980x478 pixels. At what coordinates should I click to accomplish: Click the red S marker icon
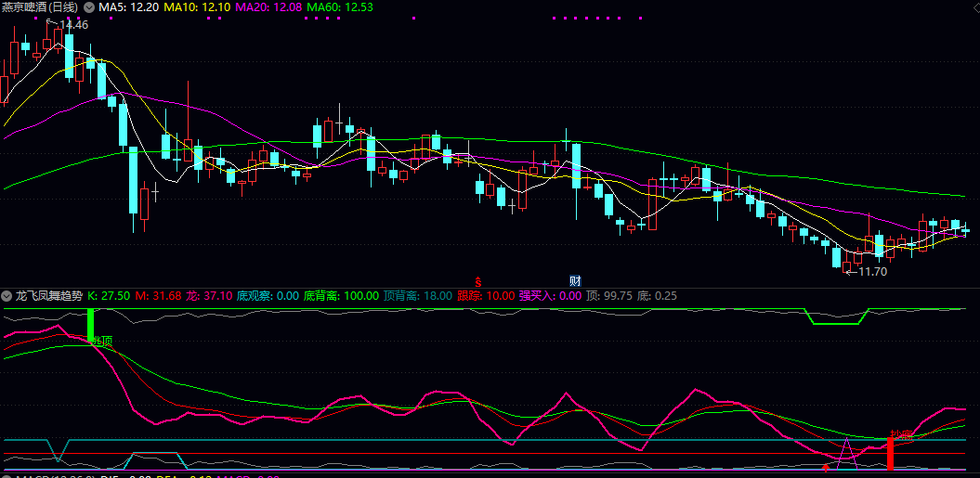(479, 280)
